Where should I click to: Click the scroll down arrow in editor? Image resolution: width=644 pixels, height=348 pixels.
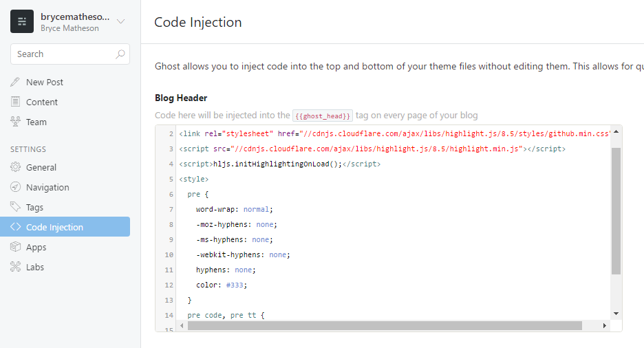pos(616,313)
